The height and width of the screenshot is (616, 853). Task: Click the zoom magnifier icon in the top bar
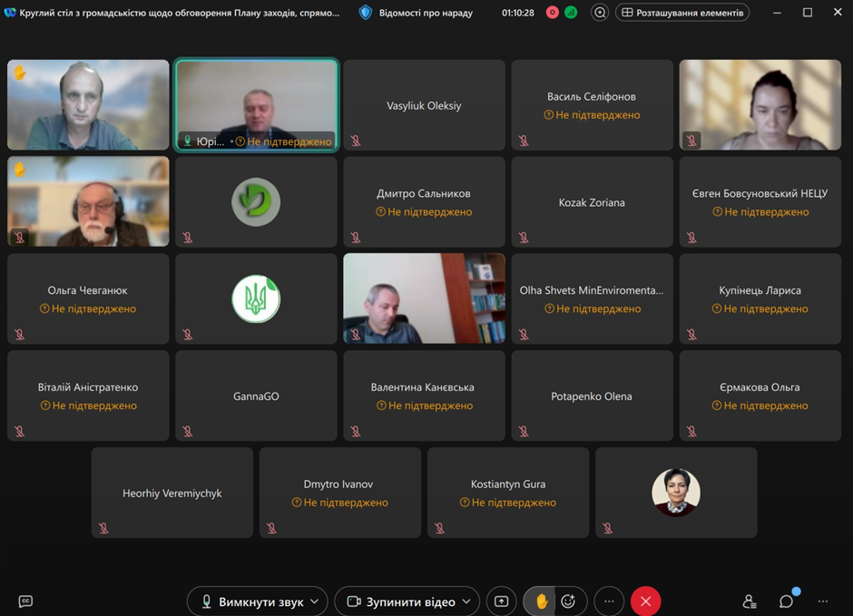600,13
